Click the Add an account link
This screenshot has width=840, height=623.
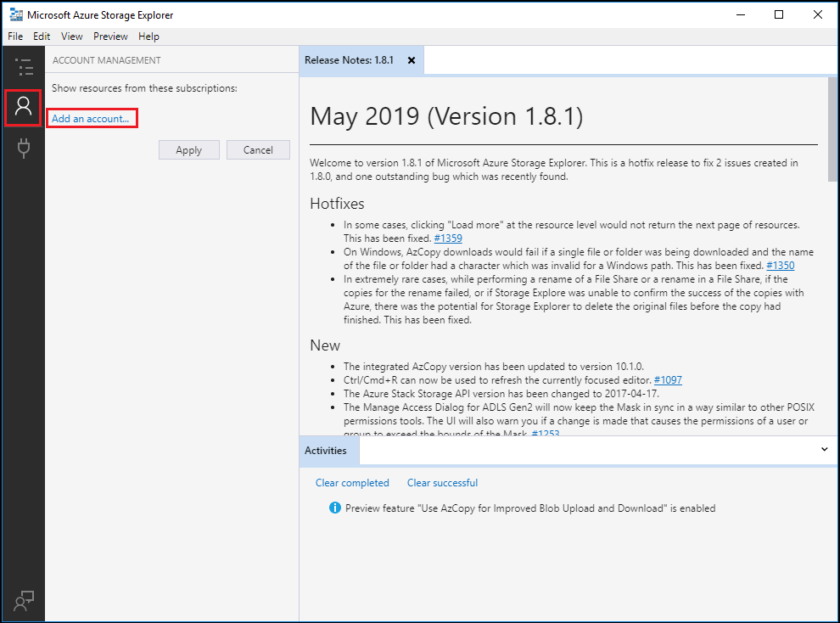tap(90, 118)
